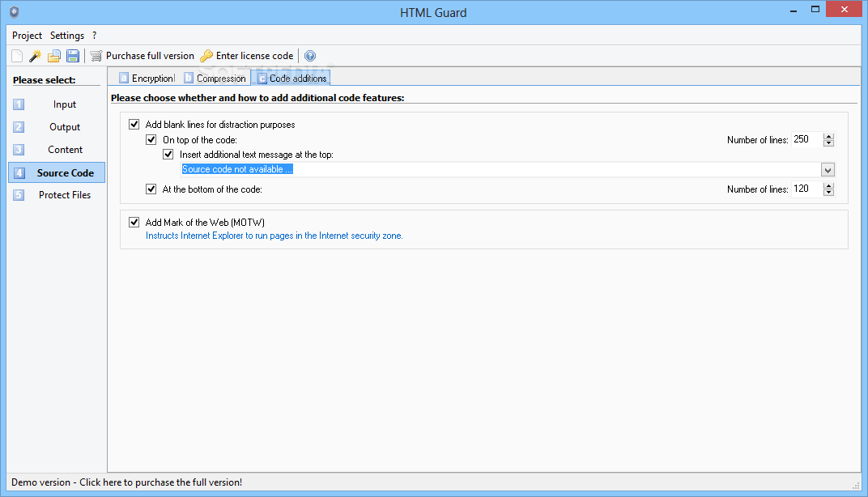This screenshot has height=497, width=868.
Task: Go to the Content step
Action: 57,150
